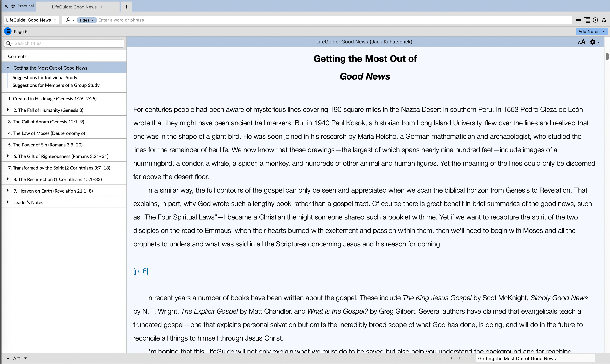Expand 9. Heaven on Earth section
The image size is (610, 364).
coord(8,190)
